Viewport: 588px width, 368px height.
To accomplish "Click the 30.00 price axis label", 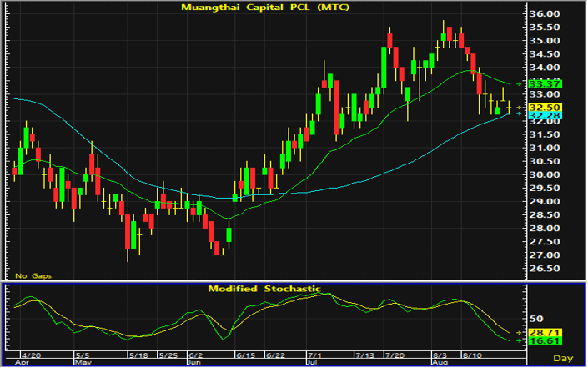I will (x=545, y=174).
